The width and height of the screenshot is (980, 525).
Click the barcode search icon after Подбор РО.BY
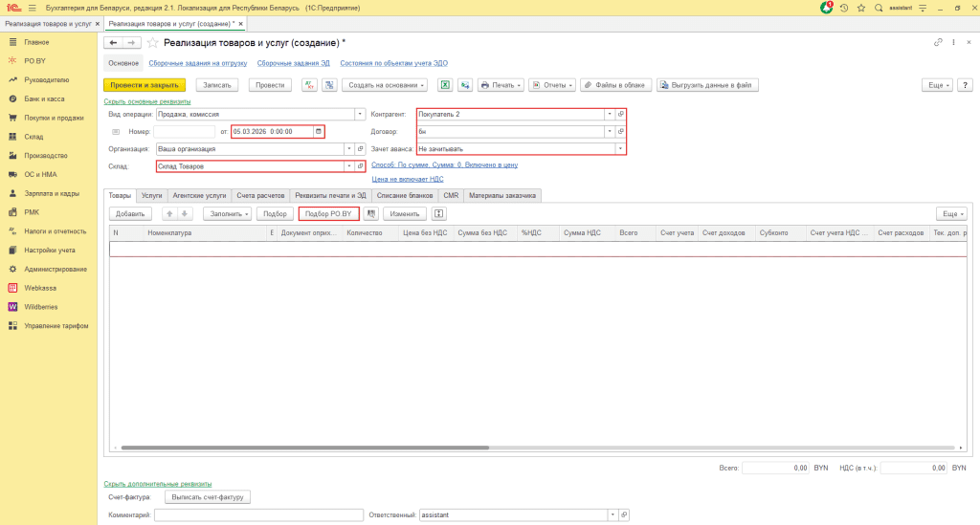371,213
